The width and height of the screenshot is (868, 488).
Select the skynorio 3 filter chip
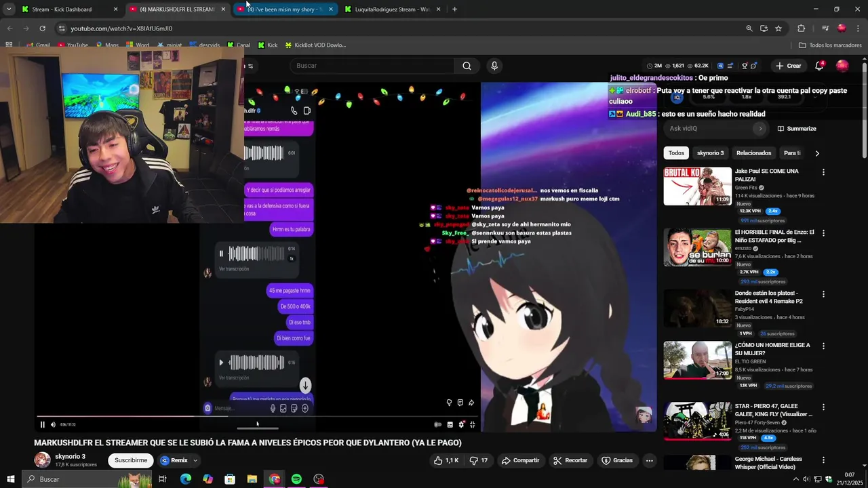point(710,153)
